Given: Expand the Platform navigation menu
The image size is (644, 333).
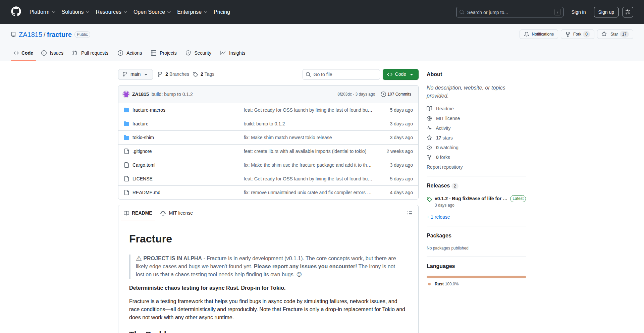Looking at the screenshot, I should point(42,12).
